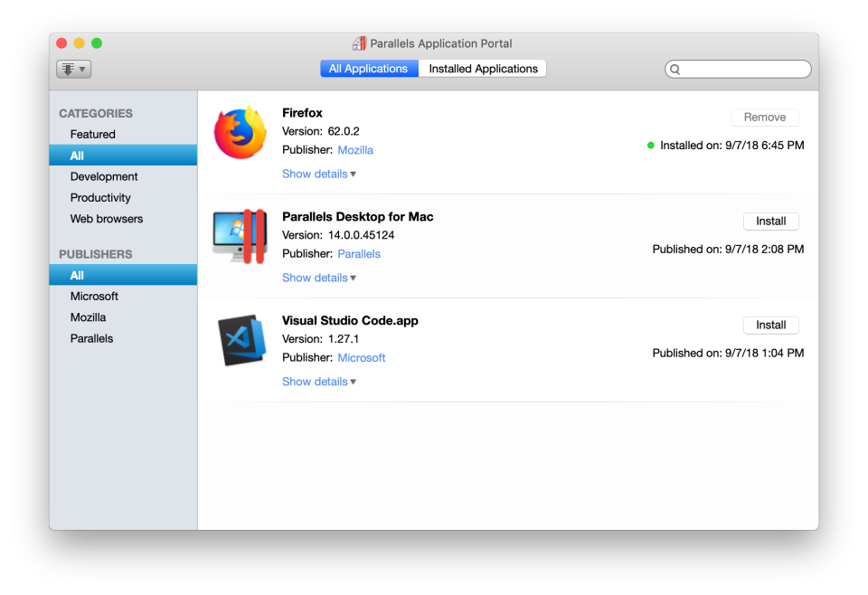
Task: Switch to the Installed Applications tab
Action: click(x=482, y=68)
